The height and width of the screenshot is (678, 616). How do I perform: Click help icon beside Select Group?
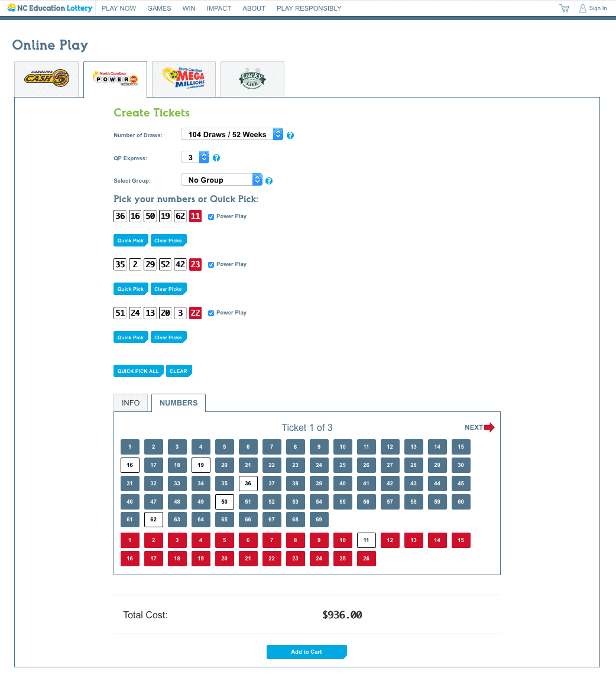(269, 181)
